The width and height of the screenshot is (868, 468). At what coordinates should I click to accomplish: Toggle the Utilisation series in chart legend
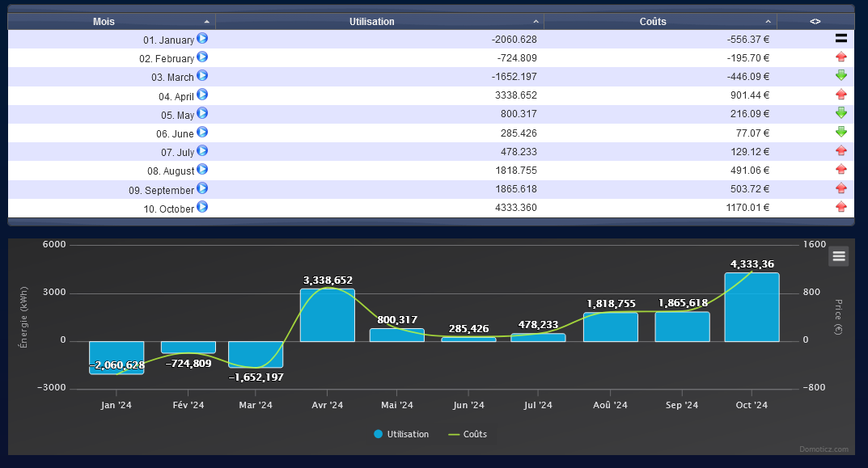pos(401,434)
